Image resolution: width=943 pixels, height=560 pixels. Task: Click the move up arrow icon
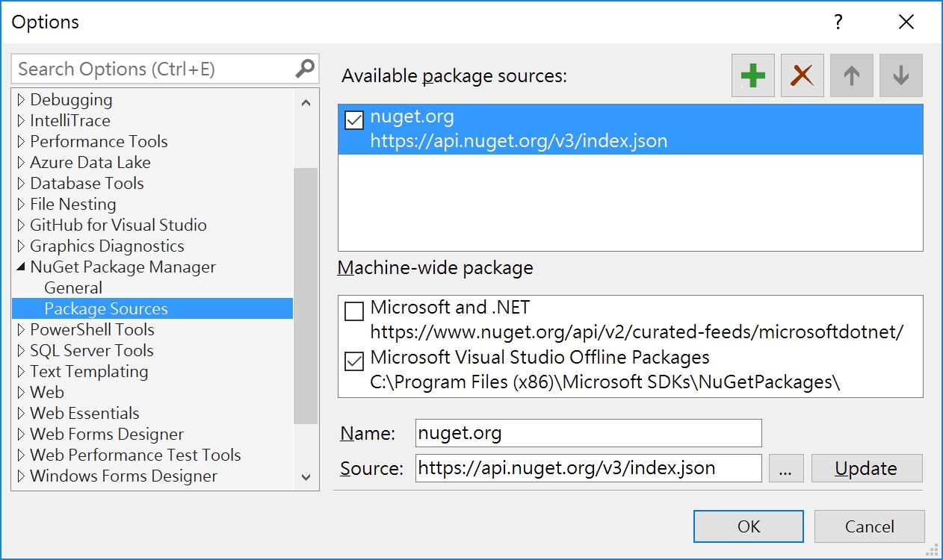pos(851,75)
